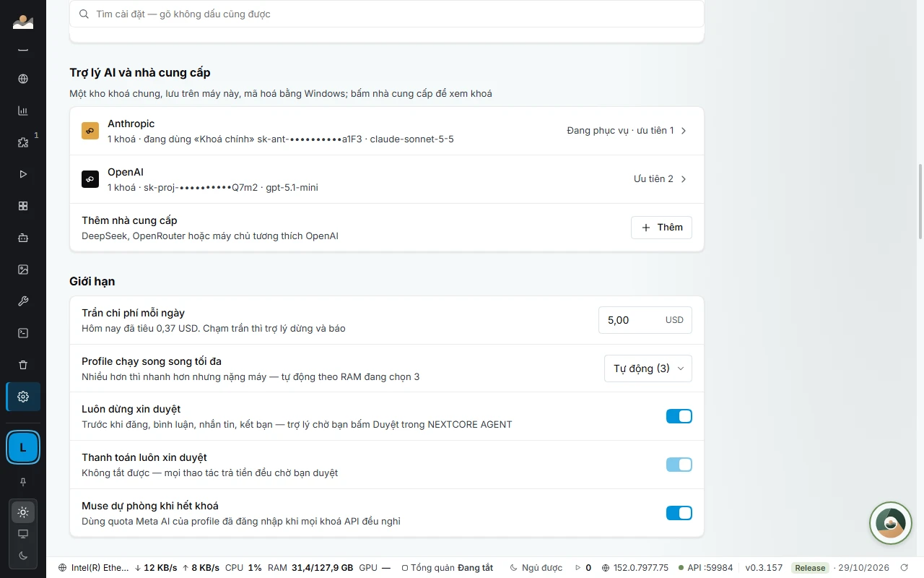Toggle the Luôn dừng xin duyệt switch
Image resolution: width=924 pixels, height=578 pixels.
[679, 416]
